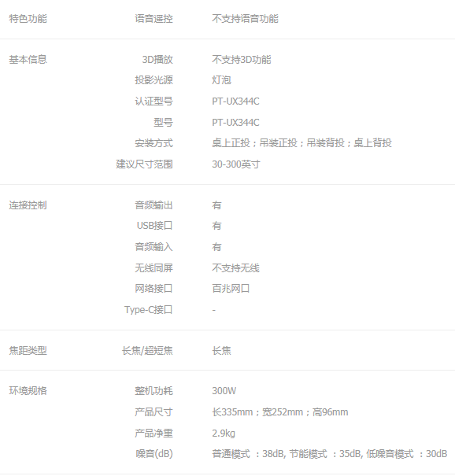Select the Type-C接口 label
455x476 pixels.
coord(149,310)
